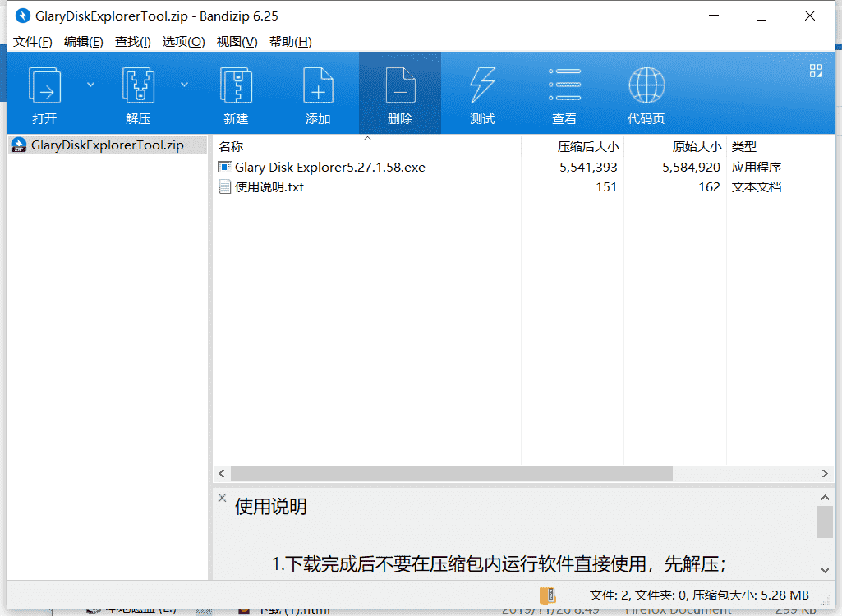This screenshot has height=616, width=842.
Task: Click the 新建 (New archive) toolbar icon
Action: pos(236,86)
